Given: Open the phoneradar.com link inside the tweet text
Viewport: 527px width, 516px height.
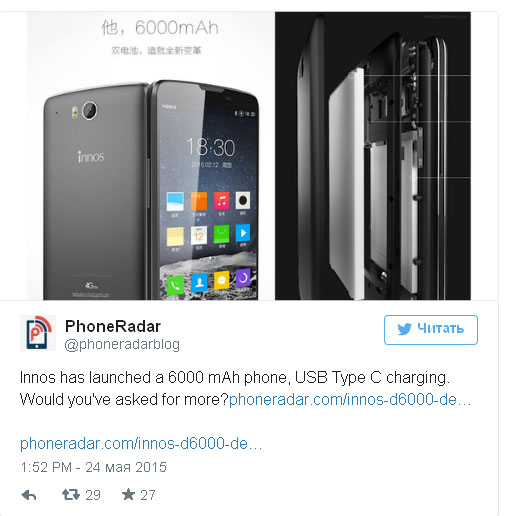Looking at the screenshot, I should [x=350, y=400].
